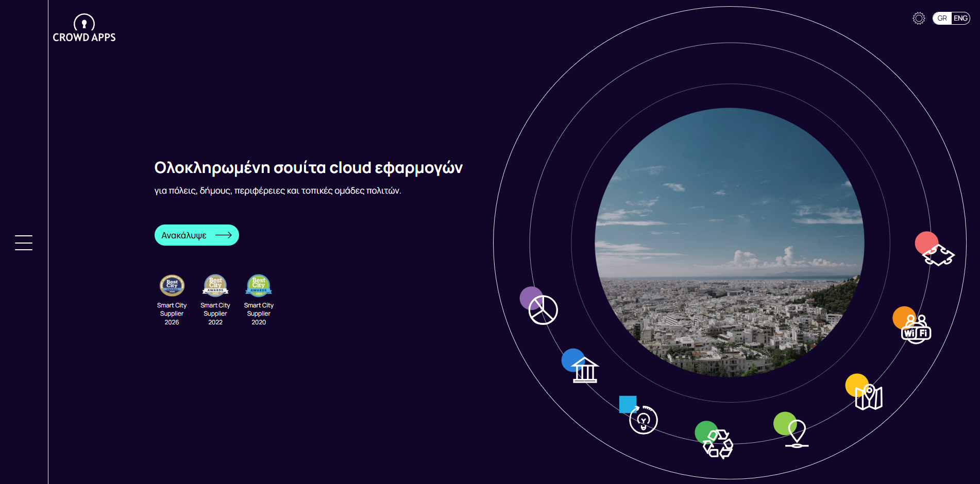
Task: Open the lightbulb ideas icon
Action: tap(644, 420)
